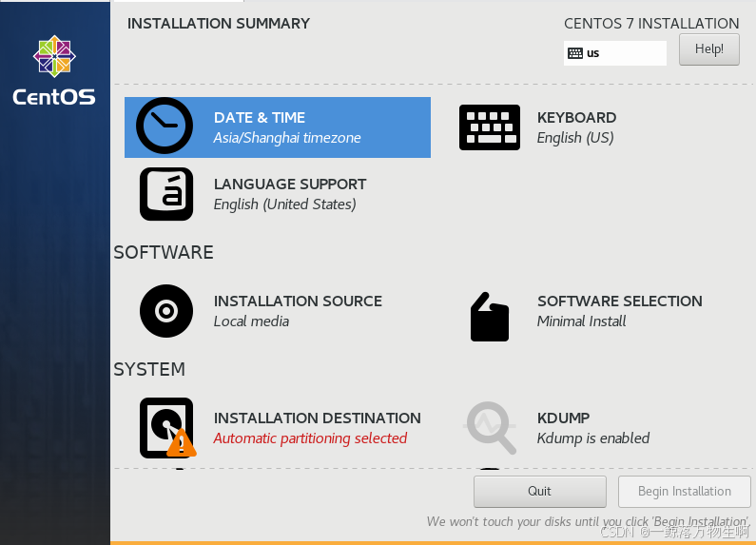The image size is (756, 545).
Task: Click 'CENTOS 7 INSTALLATION' heading
Action: click(x=651, y=24)
